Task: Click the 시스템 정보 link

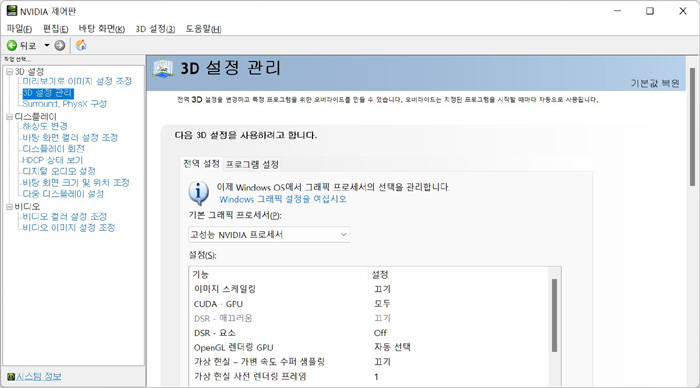Action: [x=39, y=376]
